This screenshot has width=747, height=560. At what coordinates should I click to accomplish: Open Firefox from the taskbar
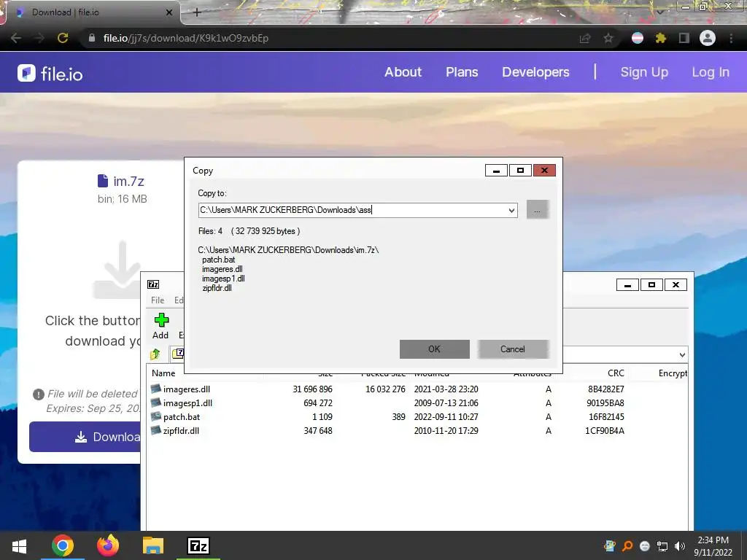coord(108,545)
